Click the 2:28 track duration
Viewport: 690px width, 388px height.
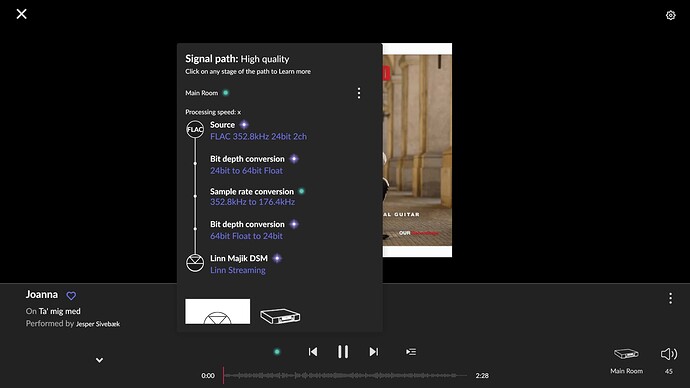pyautogui.click(x=482, y=375)
